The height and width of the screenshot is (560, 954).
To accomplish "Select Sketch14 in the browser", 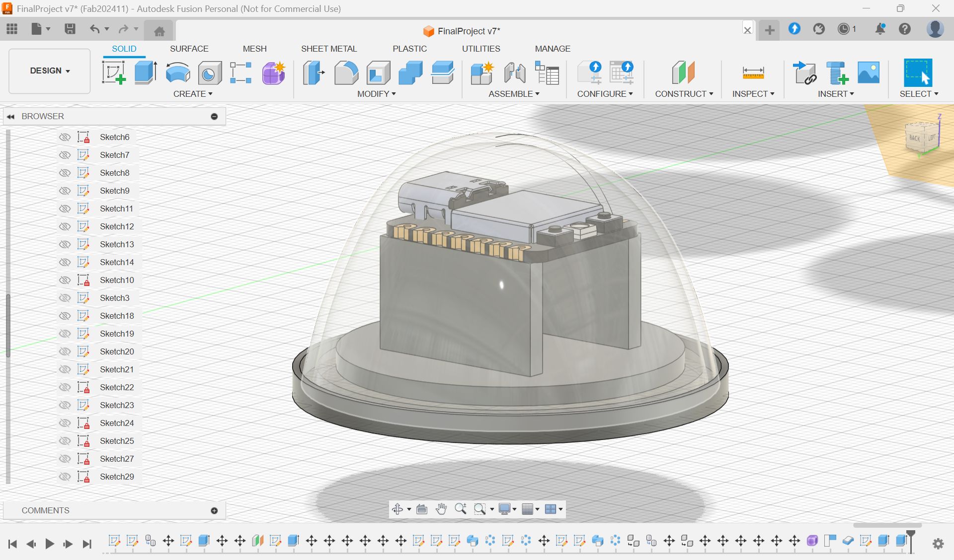I will (117, 262).
